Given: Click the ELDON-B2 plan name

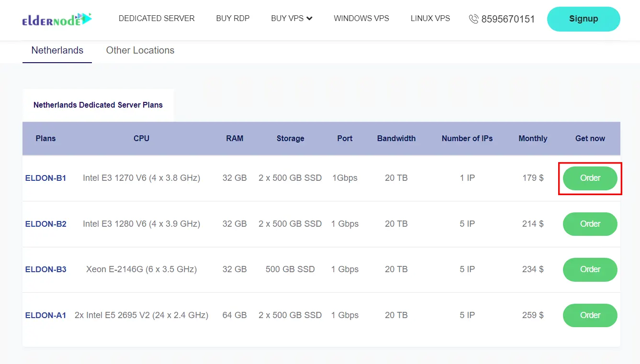Looking at the screenshot, I should click(x=45, y=224).
